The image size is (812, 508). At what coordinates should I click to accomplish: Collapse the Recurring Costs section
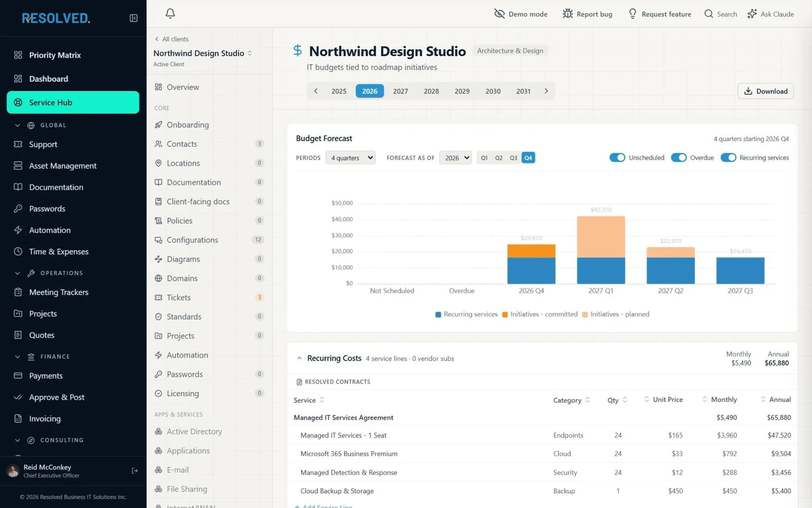click(x=299, y=358)
